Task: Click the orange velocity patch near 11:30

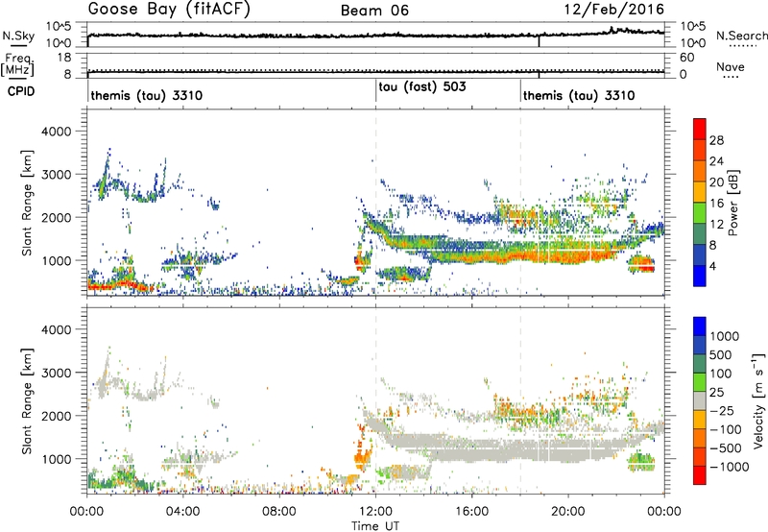Action: point(363,453)
